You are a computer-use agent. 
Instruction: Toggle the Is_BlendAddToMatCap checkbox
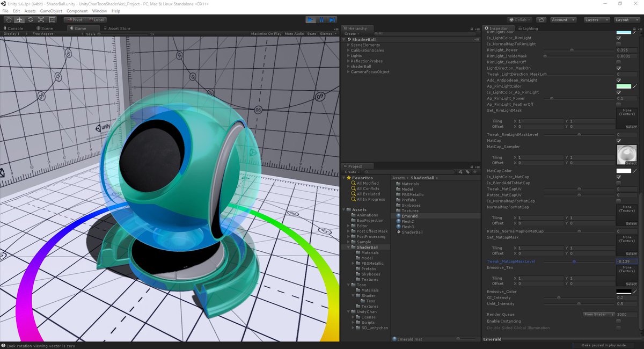click(x=619, y=183)
